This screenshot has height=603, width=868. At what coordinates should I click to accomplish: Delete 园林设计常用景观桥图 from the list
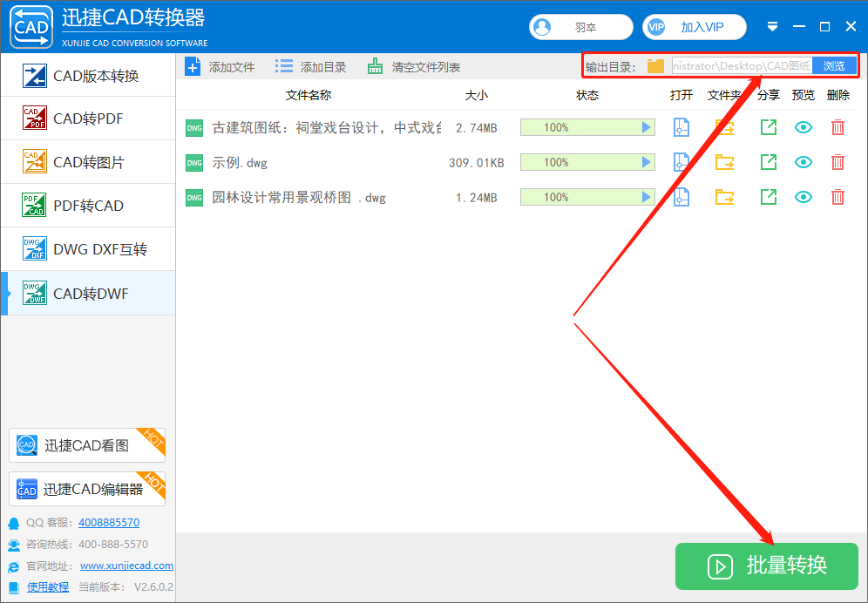[x=838, y=197]
